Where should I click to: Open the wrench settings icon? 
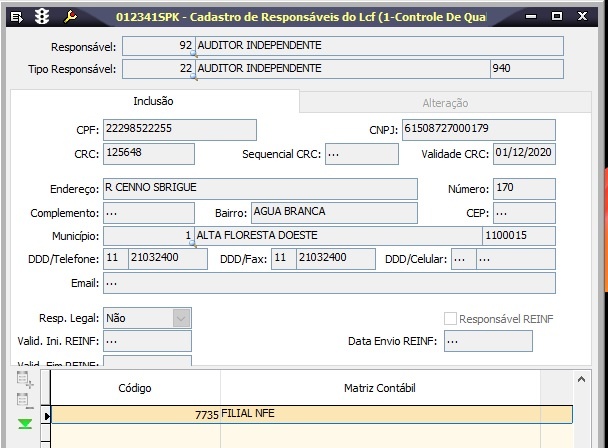70,17
